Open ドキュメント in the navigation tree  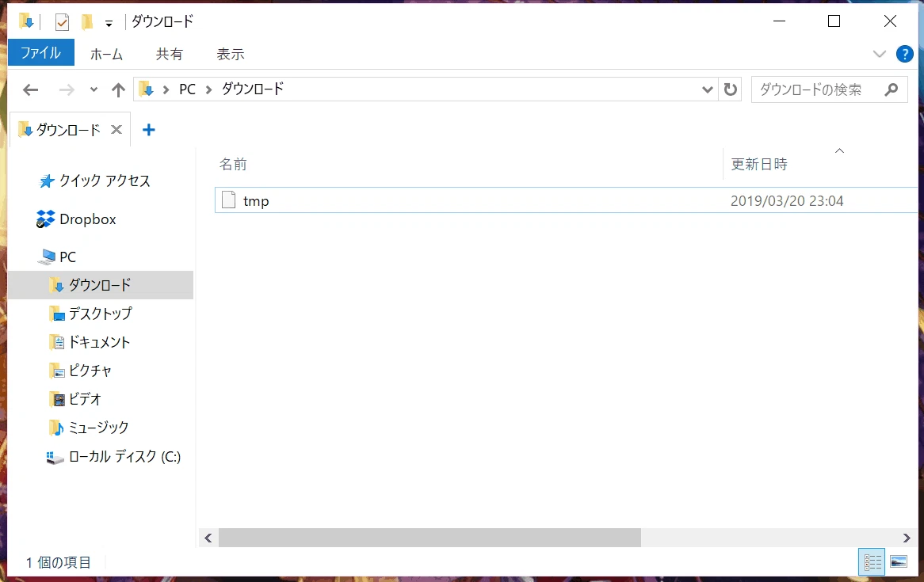click(x=90, y=341)
